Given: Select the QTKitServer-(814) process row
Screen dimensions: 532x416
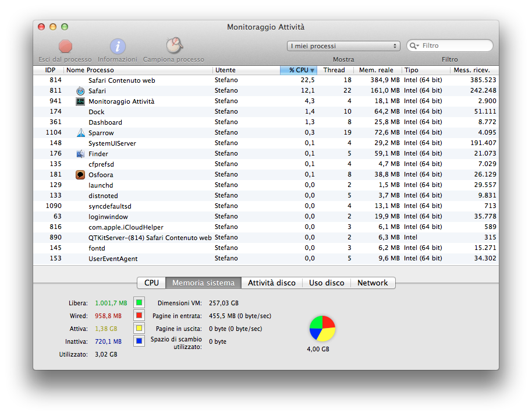Looking at the screenshot, I should coord(266,237).
